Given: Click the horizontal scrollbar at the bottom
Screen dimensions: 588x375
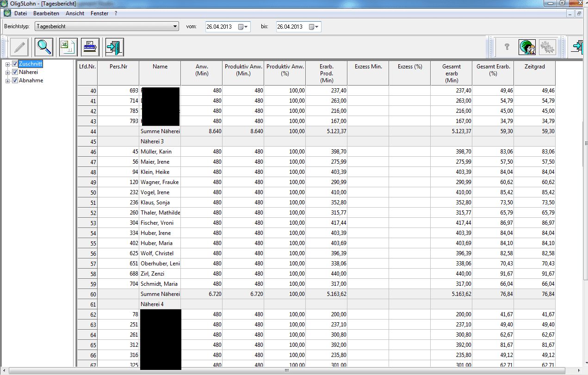Looking at the screenshot, I should coord(286,371).
